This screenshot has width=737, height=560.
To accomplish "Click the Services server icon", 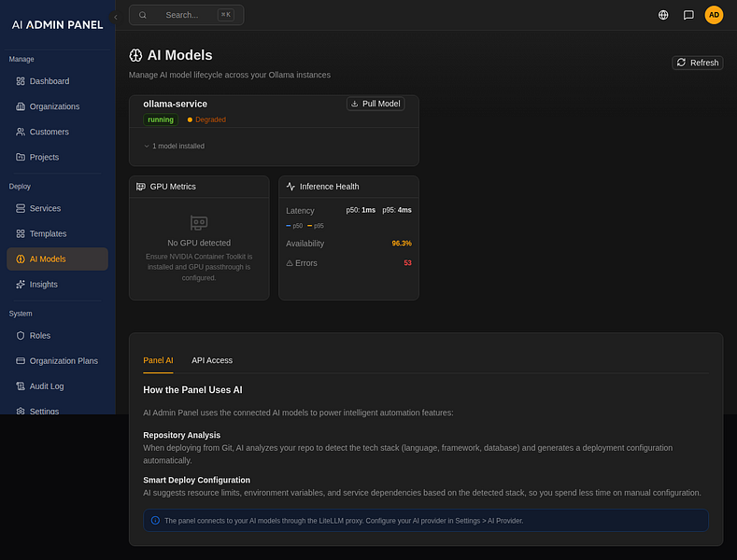I will [x=21, y=208].
